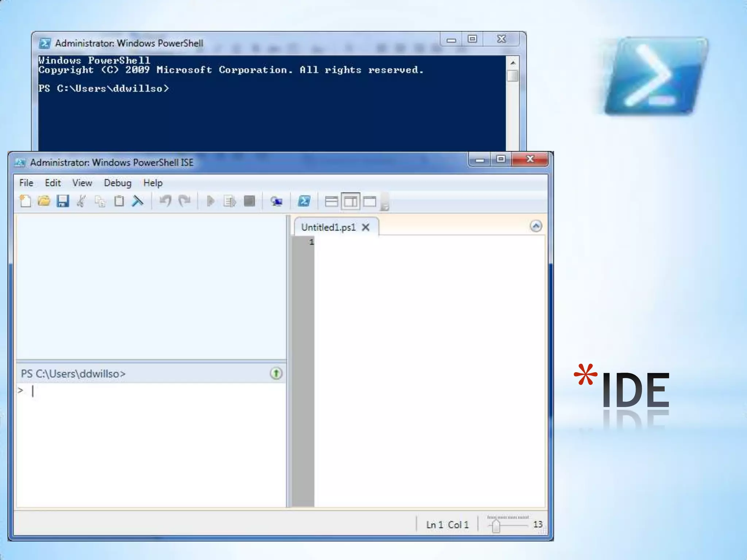Open the Help menu
The height and width of the screenshot is (560, 747).
click(x=153, y=183)
